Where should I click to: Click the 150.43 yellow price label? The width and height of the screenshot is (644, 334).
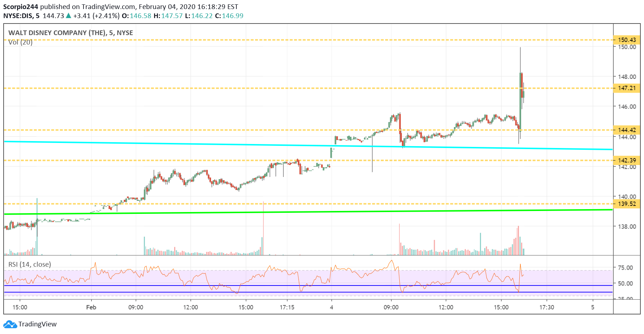(x=627, y=40)
